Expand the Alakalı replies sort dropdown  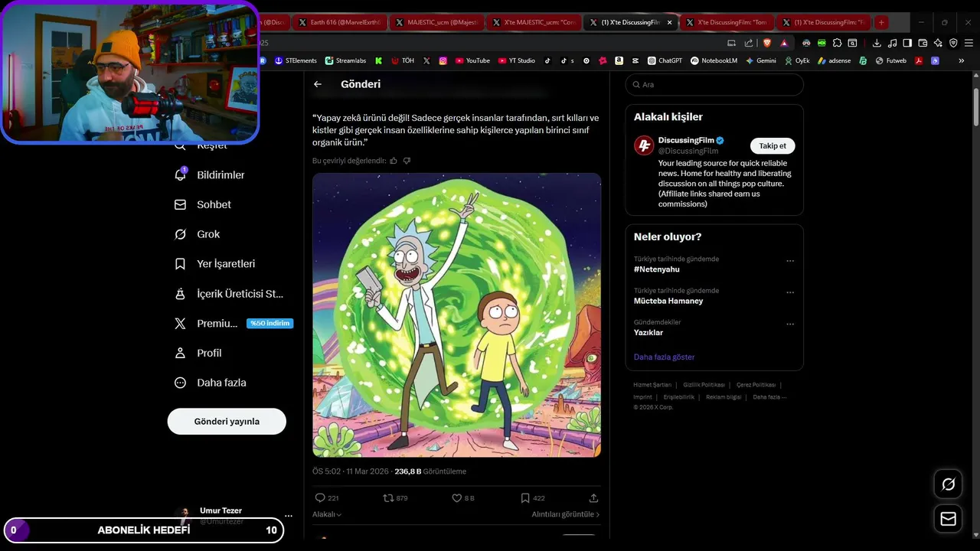tap(327, 514)
